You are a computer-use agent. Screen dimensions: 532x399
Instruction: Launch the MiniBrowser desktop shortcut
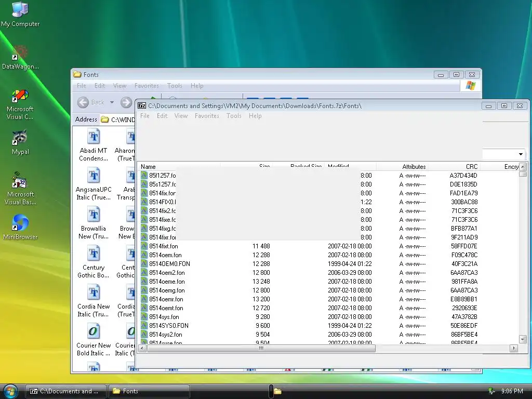pyautogui.click(x=20, y=227)
